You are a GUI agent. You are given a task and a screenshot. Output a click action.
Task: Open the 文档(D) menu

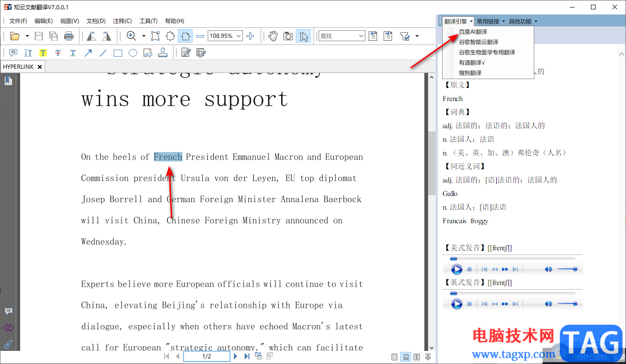point(96,21)
